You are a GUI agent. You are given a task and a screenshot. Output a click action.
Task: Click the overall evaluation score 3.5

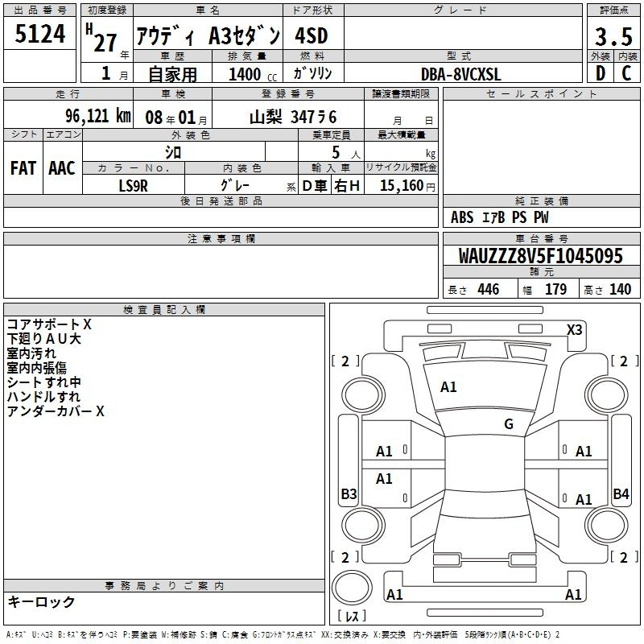(x=613, y=36)
